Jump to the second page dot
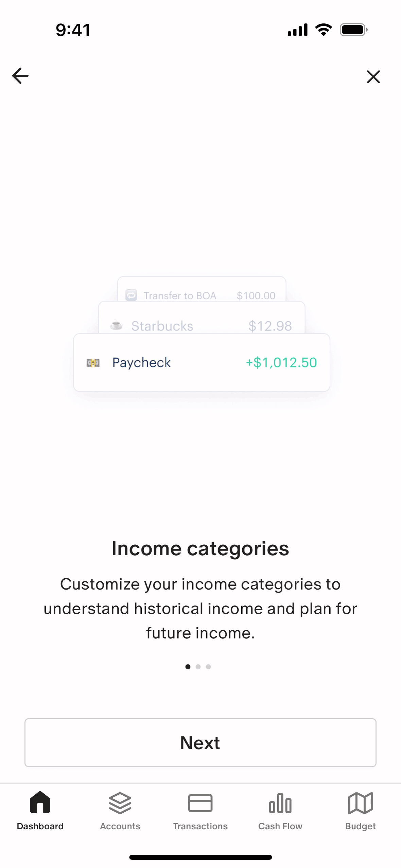 pos(198,667)
